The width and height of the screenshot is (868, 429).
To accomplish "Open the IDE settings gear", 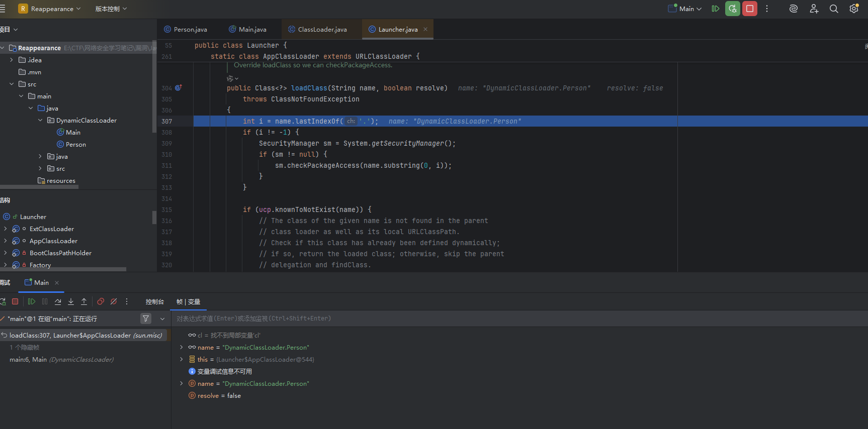I will [x=854, y=9].
